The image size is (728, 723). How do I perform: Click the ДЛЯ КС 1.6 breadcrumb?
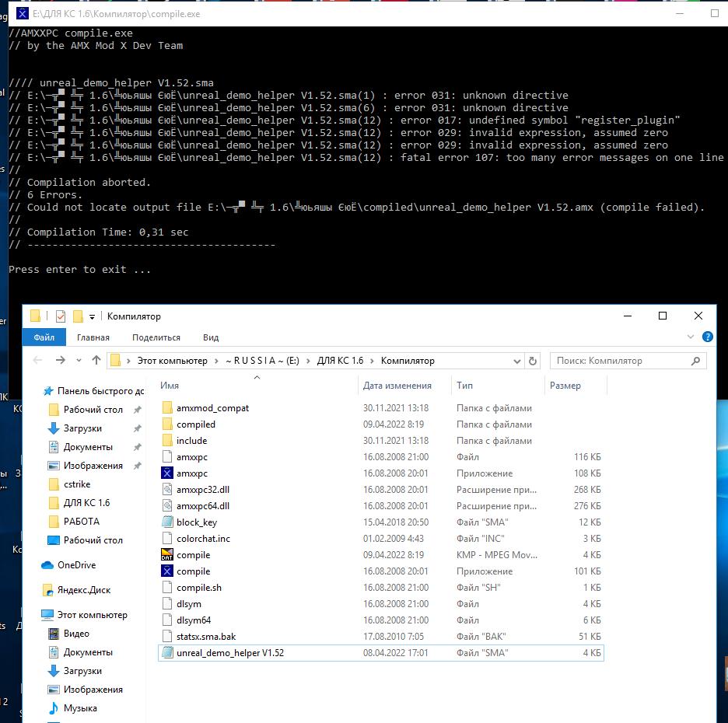[340, 361]
